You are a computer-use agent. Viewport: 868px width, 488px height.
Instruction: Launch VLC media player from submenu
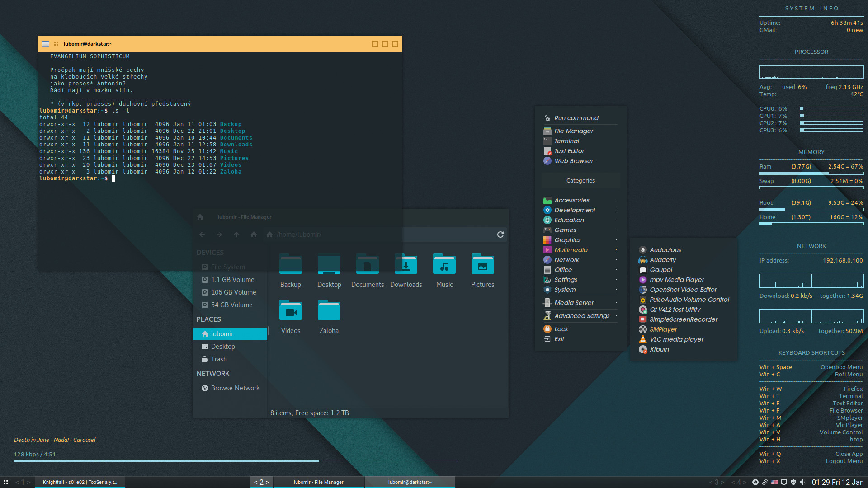click(x=676, y=339)
